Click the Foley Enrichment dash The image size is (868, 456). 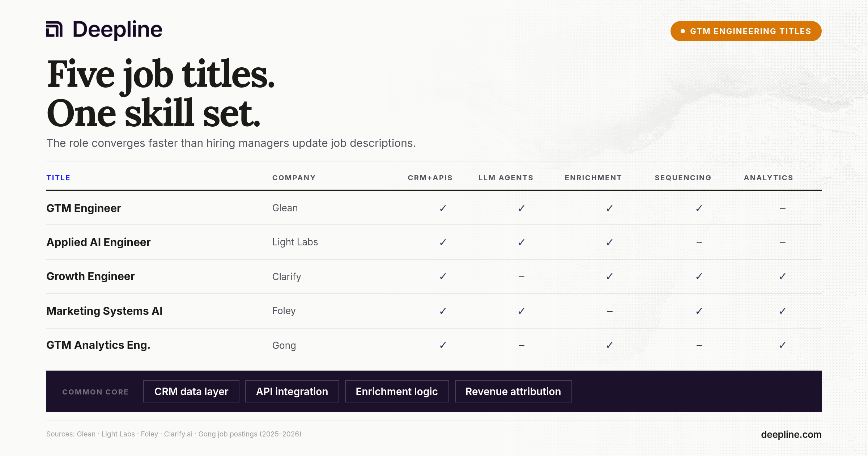(x=610, y=312)
